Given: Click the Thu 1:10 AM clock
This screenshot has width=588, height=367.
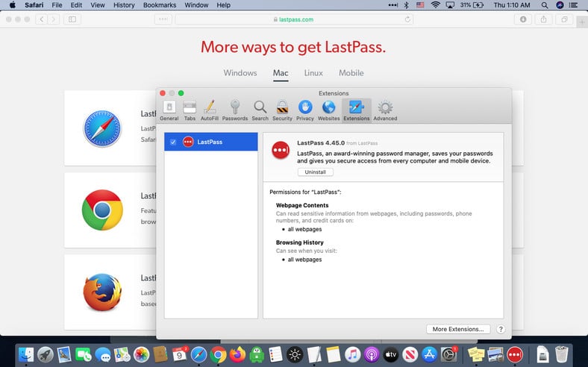Looking at the screenshot, I should (x=512, y=5).
